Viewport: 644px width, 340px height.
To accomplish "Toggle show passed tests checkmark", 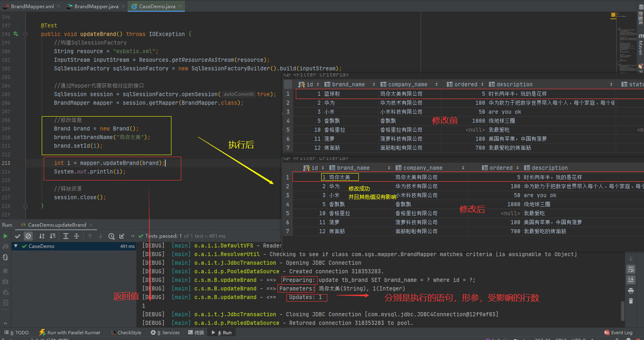I will point(18,236).
